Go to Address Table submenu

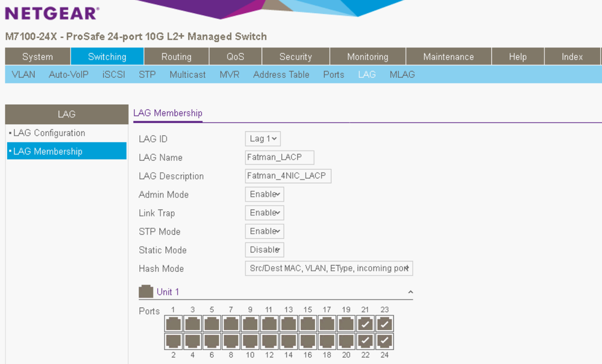pyautogui.click(x=281, y=75)
